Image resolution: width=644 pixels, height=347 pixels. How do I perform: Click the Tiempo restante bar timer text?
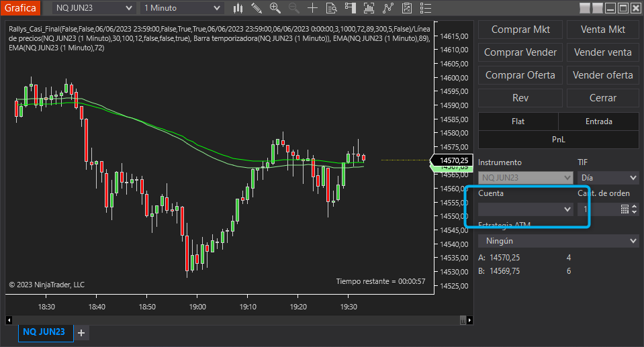pos(381,281)
